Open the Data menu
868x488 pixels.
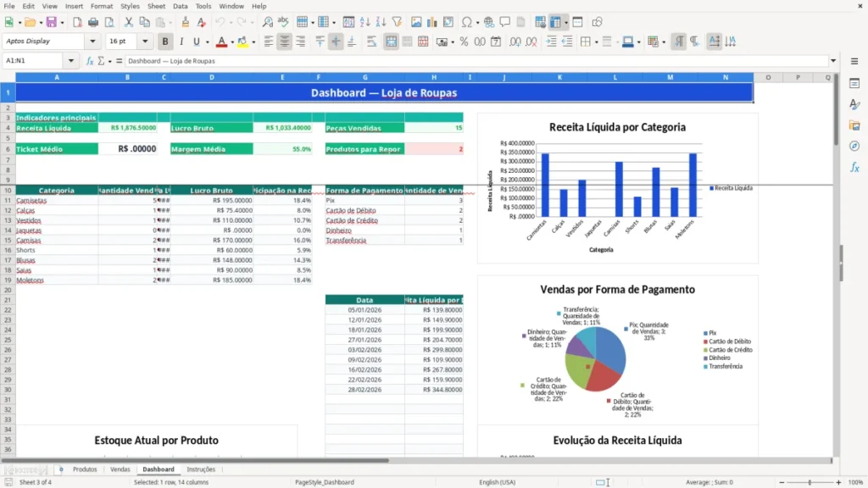[180, 6]
